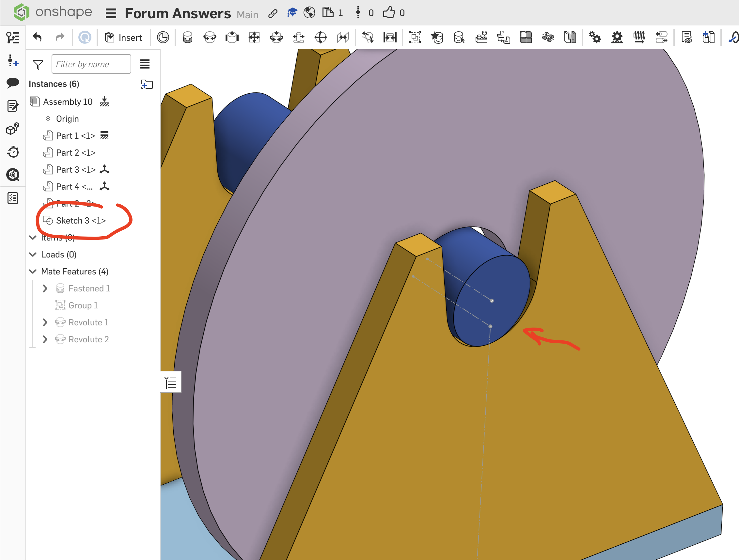Click the Create folder icon beside Instances
The width and height of the screenshot is (739, 560).
[x=147, y=84]
